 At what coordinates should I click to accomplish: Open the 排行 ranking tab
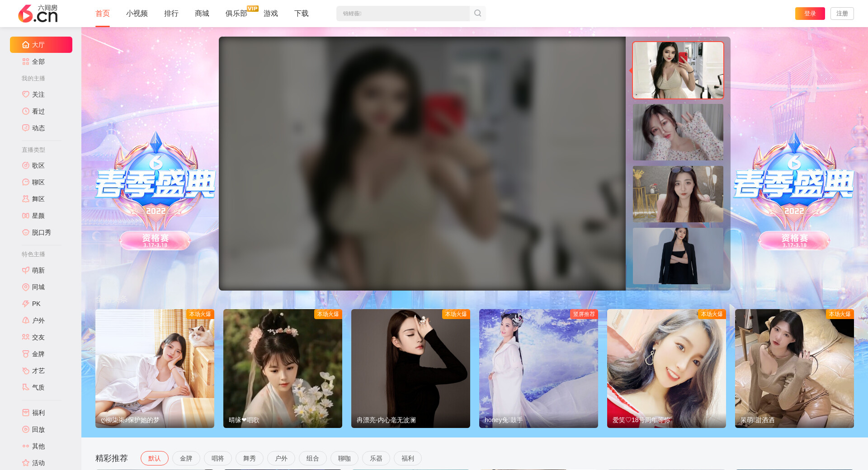[171, 14]
